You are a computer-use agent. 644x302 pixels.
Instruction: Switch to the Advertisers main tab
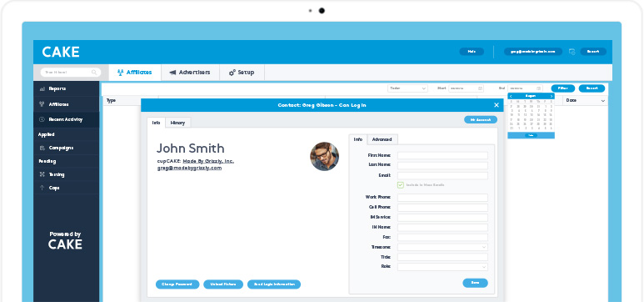tap(190, 73)
